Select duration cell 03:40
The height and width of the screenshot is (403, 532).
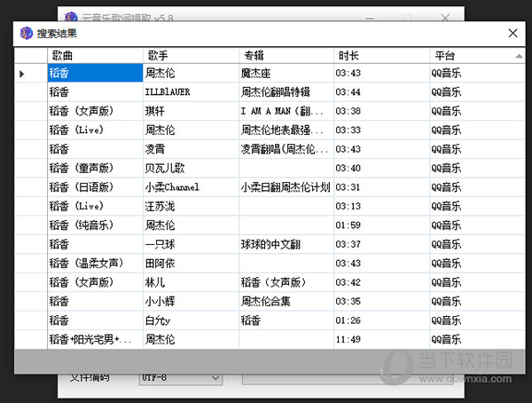(x=381, y=168)
